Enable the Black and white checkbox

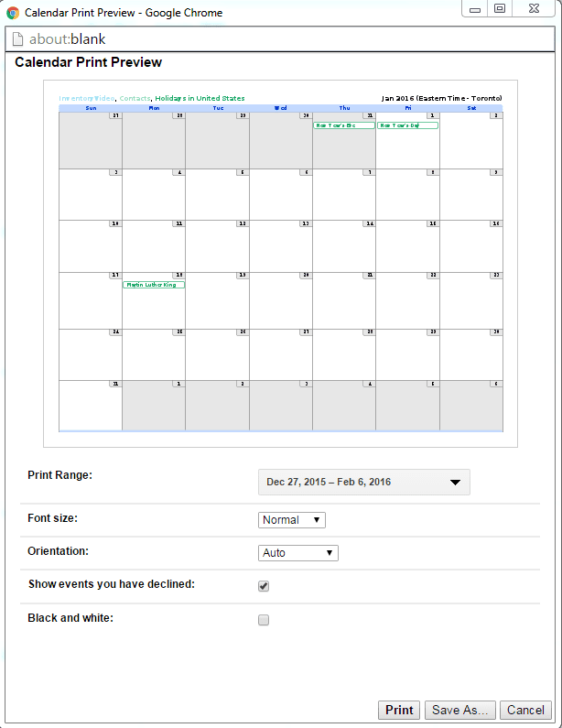tap(264, 620)
